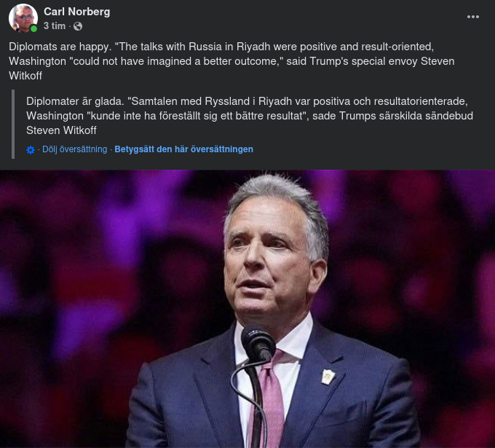495x448 pixels.
Task: Click the public globe audience icon
Action: pyautogui.click(x=78, y=26)
